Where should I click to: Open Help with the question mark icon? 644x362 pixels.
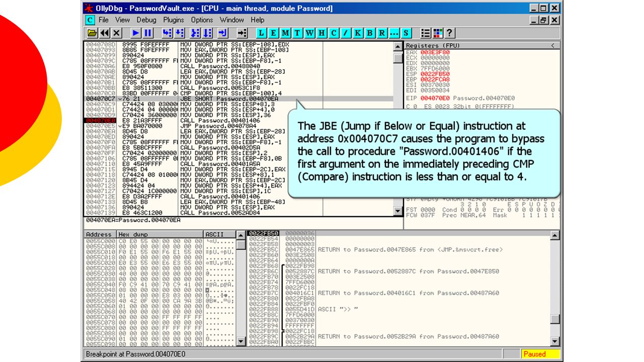450,33
